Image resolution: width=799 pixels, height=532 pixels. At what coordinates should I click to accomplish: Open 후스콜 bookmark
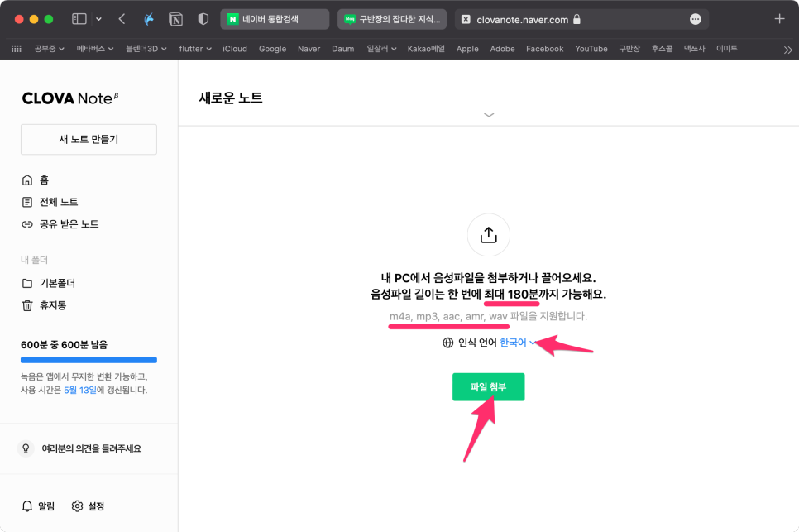(x=662, y=49)
